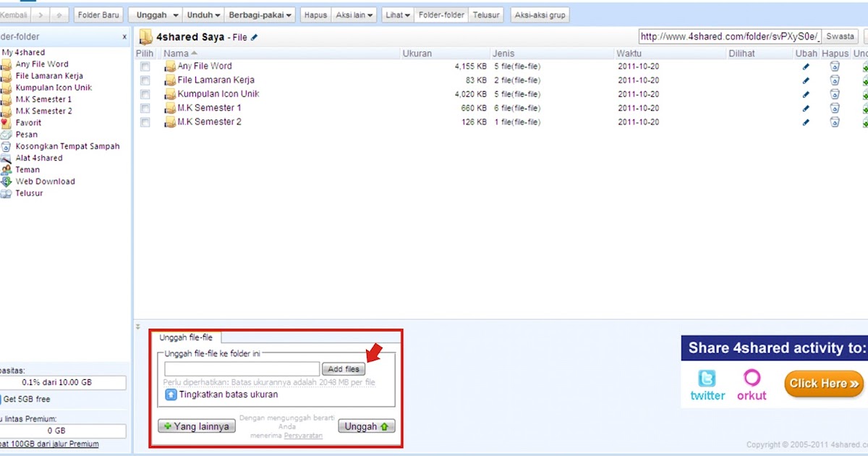Click delete bin for Kumpulan Icon Unik
Screen dimensions: 868x456
[835, 94]
